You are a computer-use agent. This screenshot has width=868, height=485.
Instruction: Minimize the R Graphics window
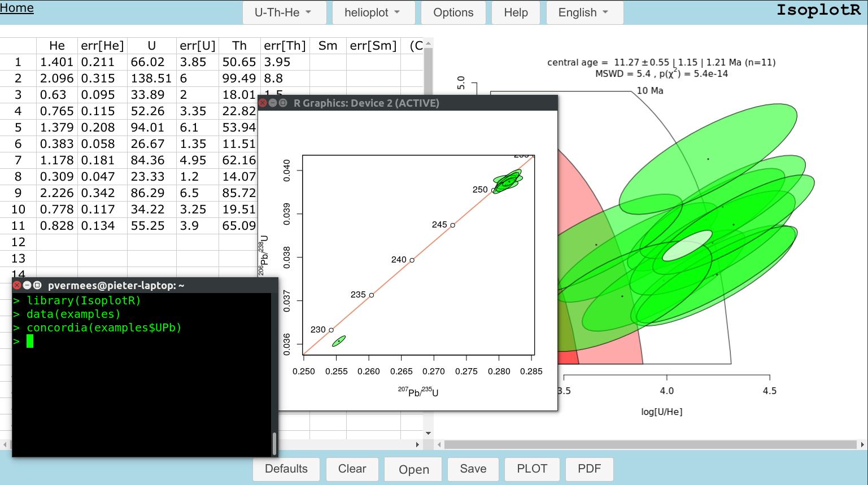[x=273, y=103]
